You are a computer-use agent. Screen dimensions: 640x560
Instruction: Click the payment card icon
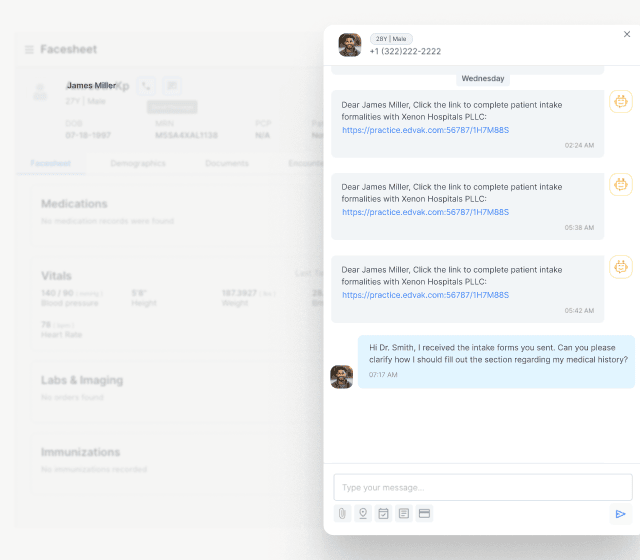pos(424,513)
